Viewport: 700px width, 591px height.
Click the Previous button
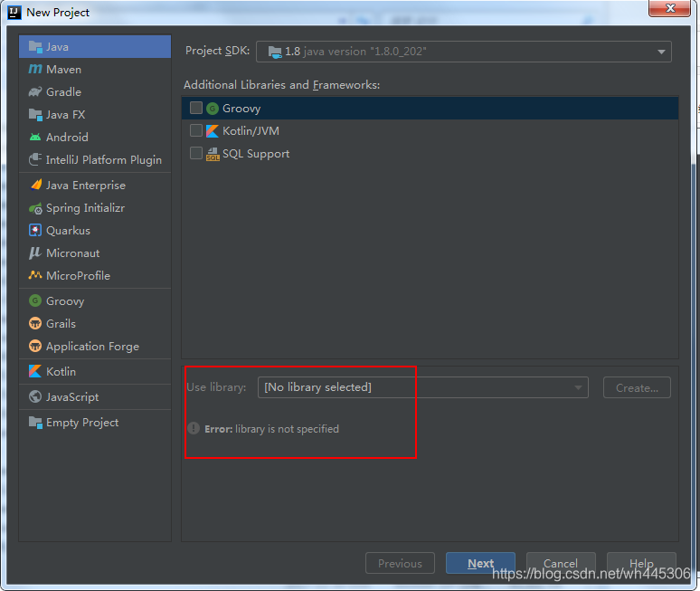400,563
